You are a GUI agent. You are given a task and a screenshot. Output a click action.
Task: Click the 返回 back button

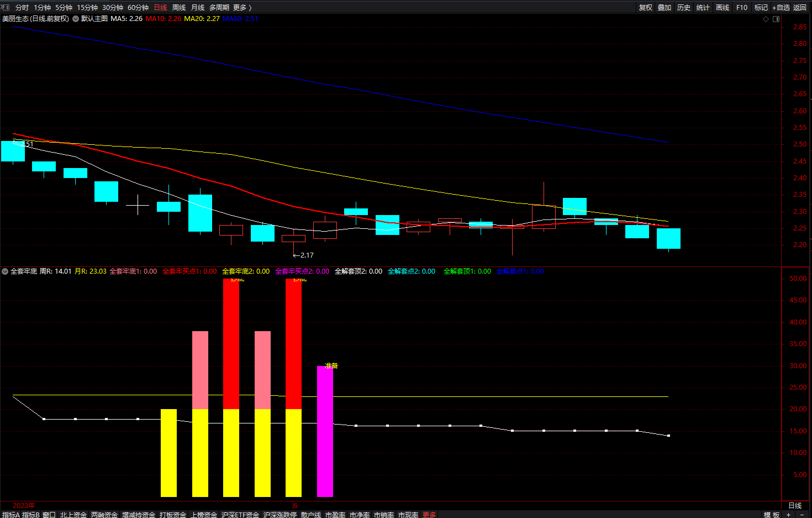click(800, 7)
